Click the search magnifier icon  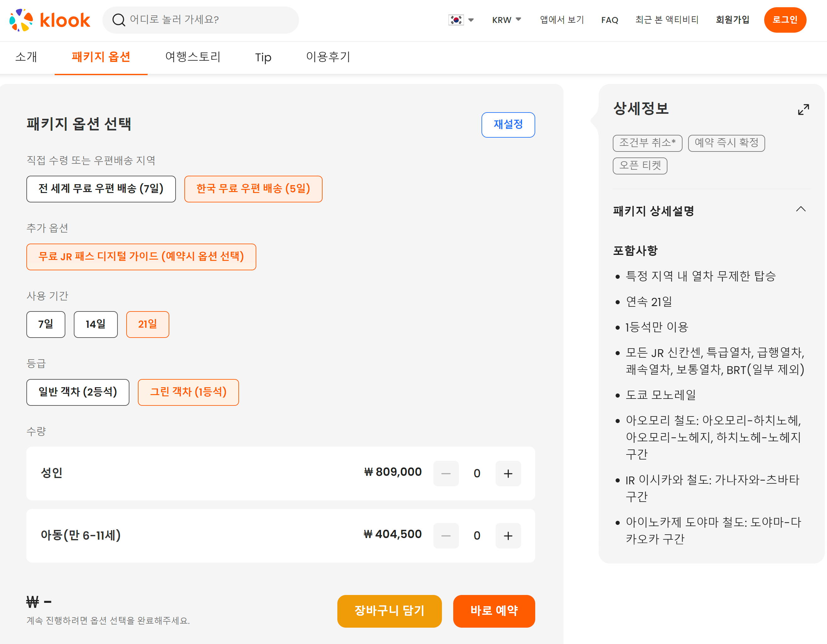tap(118, 20)
